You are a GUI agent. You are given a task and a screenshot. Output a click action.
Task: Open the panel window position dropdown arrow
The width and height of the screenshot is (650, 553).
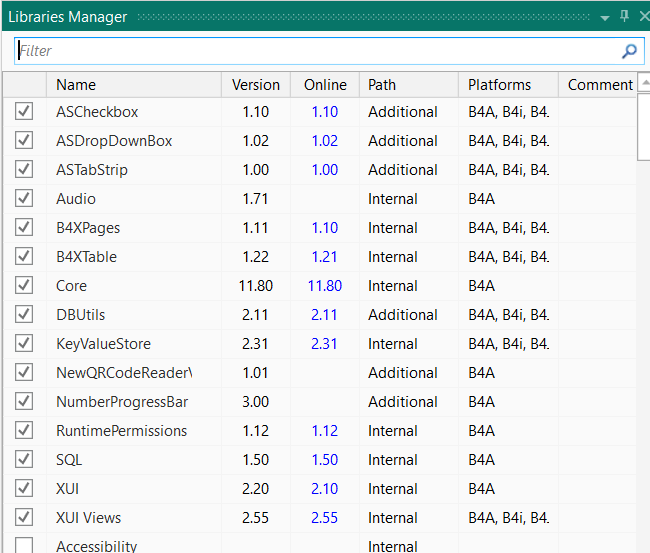click(605, 17)
